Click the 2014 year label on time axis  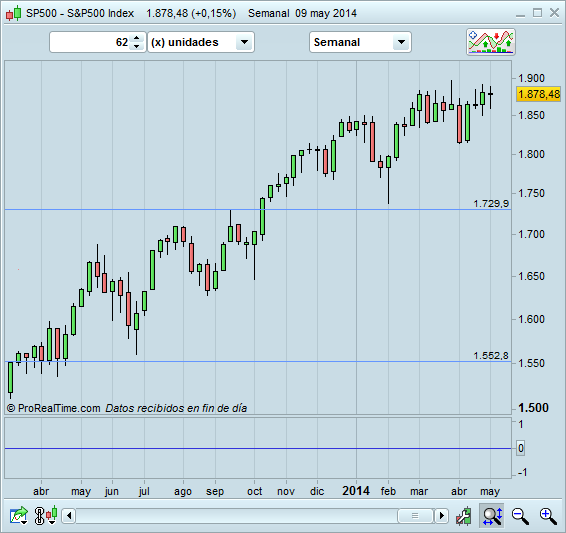point(356,491)
